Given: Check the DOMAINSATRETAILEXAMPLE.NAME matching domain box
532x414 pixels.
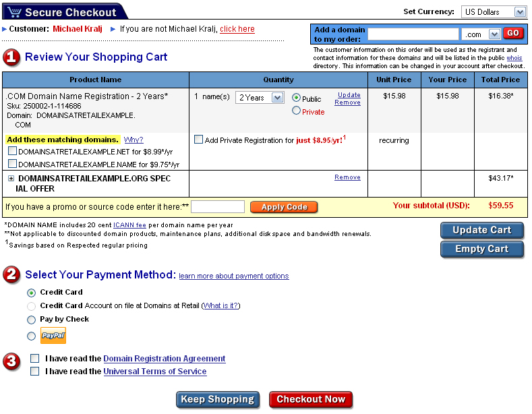Looking at the screenshot, I should point(13,164).
